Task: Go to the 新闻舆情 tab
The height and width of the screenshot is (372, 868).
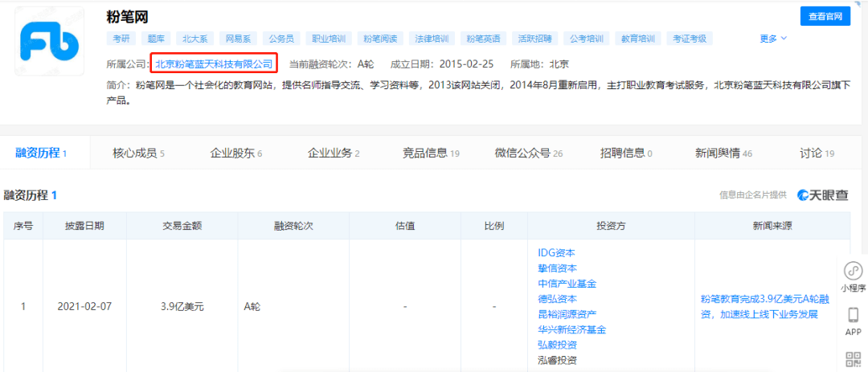Action: click(x=724, y=153)
